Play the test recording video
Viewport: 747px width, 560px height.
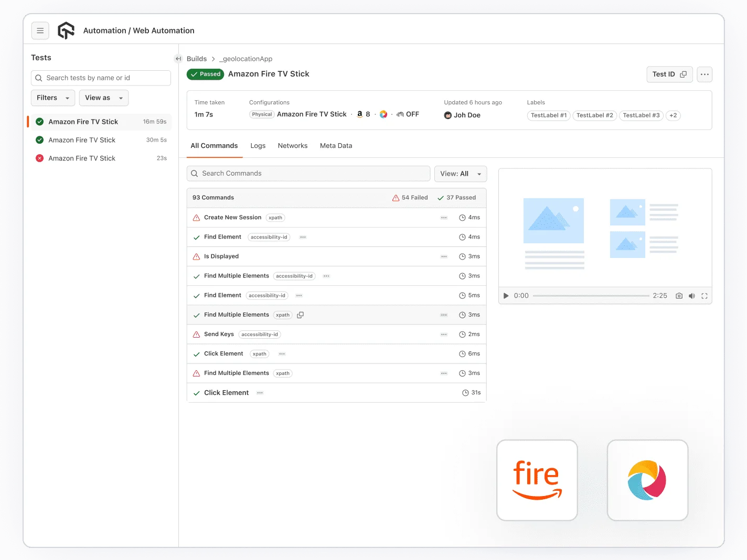click(506, 296)
